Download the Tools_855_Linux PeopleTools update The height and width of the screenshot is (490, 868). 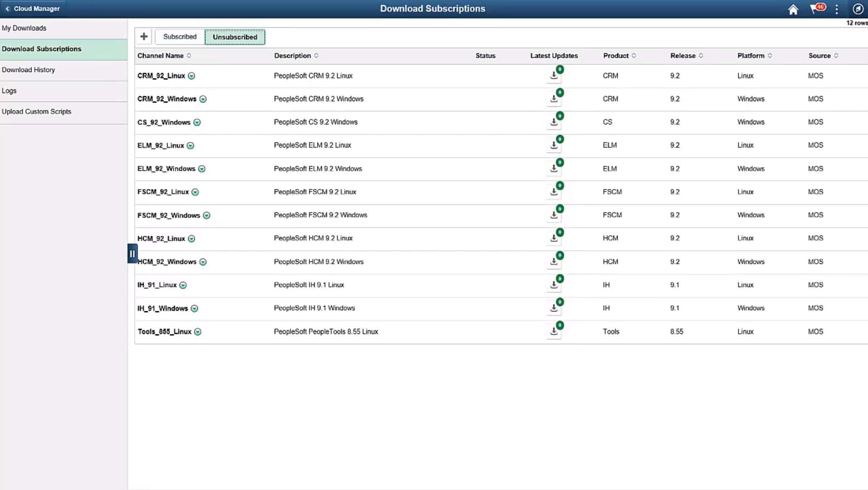(553, 332)
